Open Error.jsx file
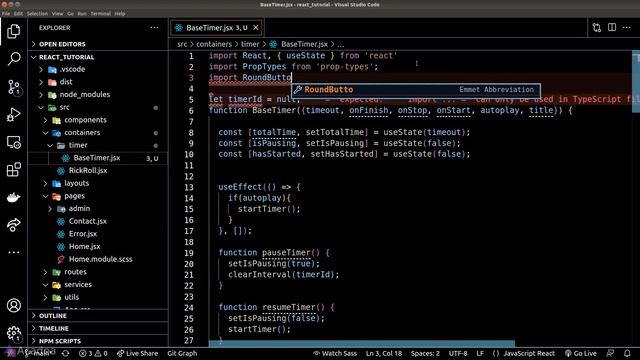The height and width of the screenshot is (360, 640). [x=98, y=234]
